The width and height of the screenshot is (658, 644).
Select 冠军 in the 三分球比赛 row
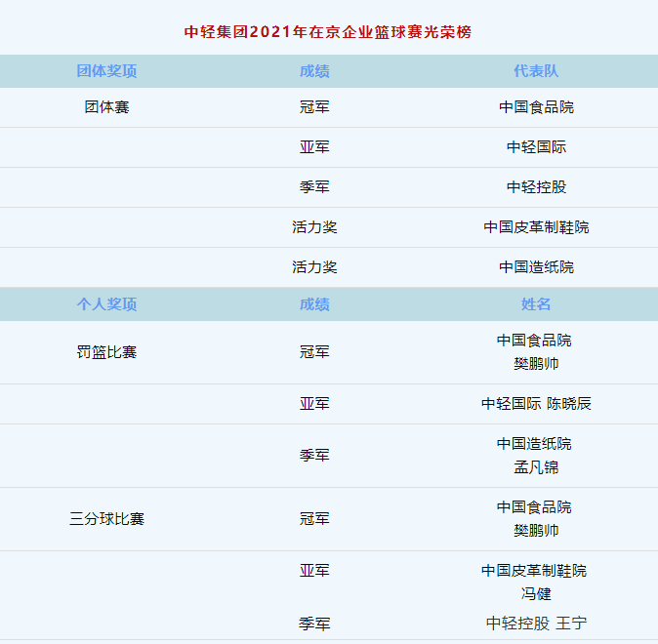coord(314,518)
